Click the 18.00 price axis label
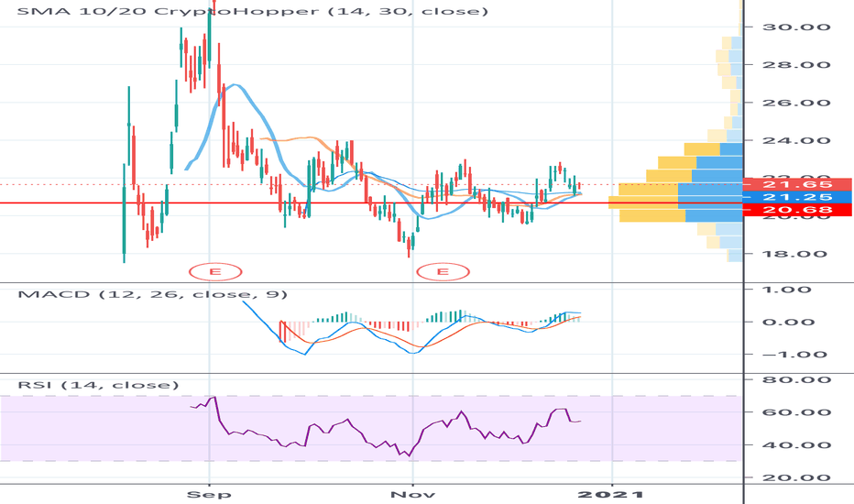 [x=796, y=253]
